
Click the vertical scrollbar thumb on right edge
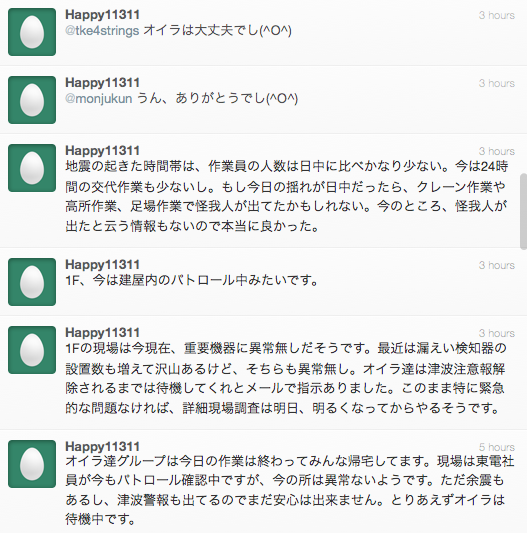click(523, 212)
